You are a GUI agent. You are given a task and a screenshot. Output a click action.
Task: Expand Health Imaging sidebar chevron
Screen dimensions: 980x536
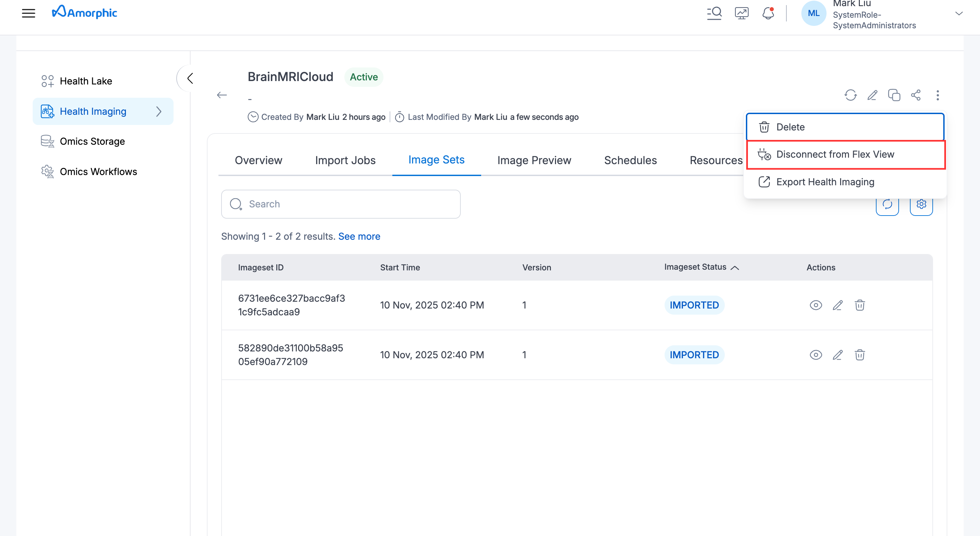point(159,112)
